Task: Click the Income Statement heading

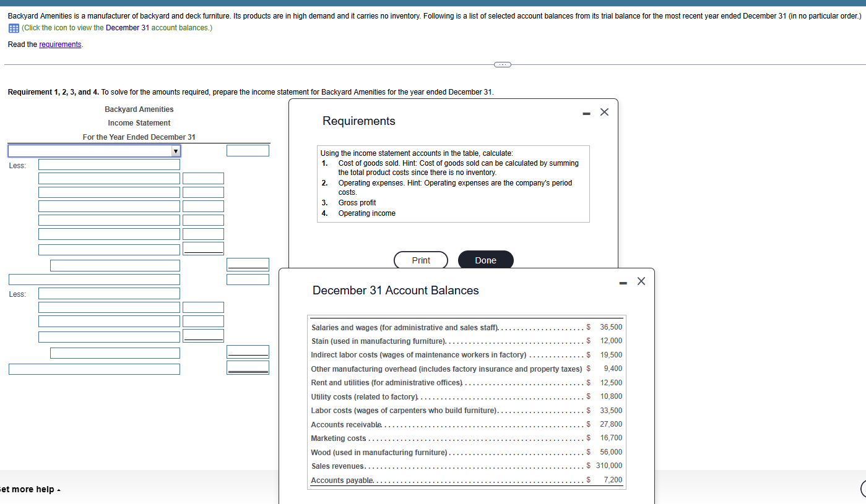Action: point(139,123)
